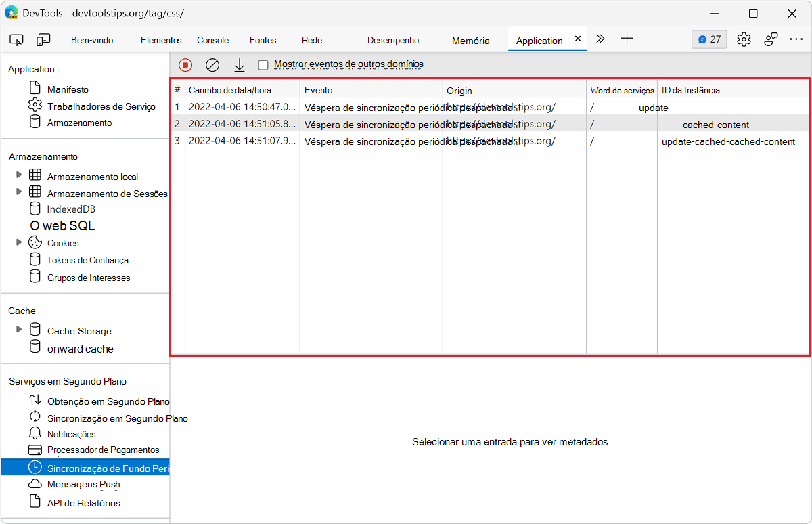Image resolution: width=812 pixels, height=524 pixels.
Task: Maximize the DevTools window
Action: click(753, 13)
